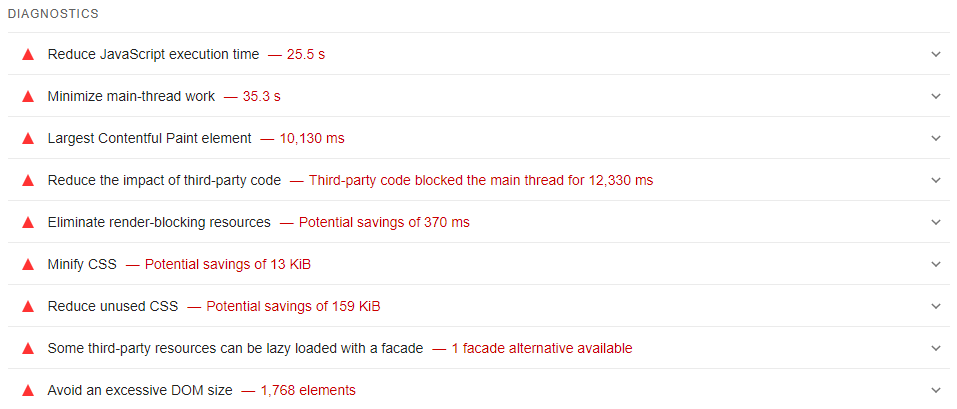
Task: Expand the lazy-load facade audit chevron
Action: click(936, 348)
